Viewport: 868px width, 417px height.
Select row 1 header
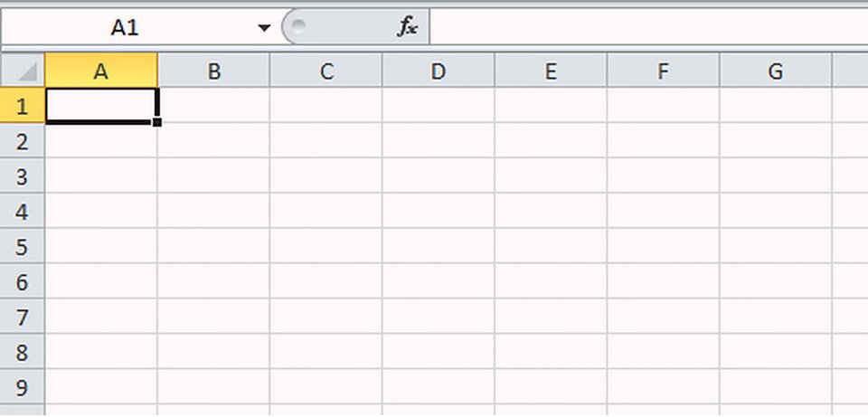22,105
